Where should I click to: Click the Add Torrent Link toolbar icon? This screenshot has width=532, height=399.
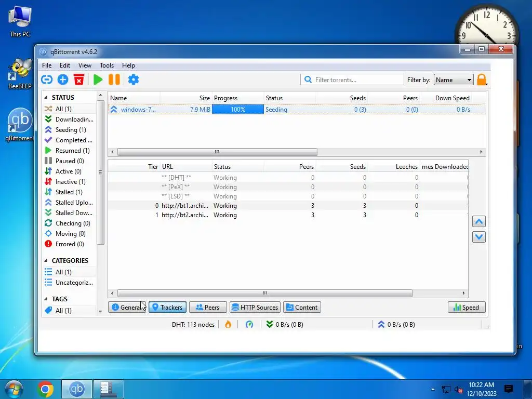47,79
